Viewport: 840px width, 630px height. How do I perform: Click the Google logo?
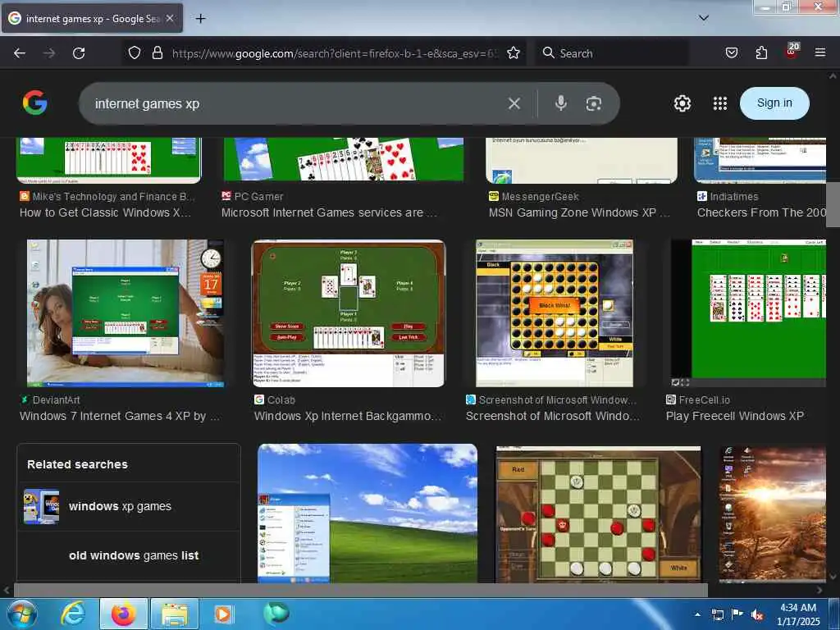pos(34,103)
